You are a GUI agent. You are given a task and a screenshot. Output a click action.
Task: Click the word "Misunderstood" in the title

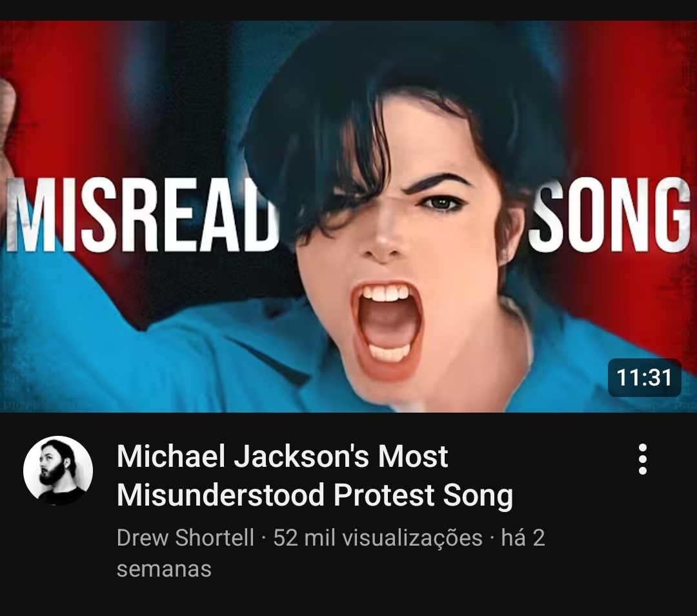click(221, 495)
